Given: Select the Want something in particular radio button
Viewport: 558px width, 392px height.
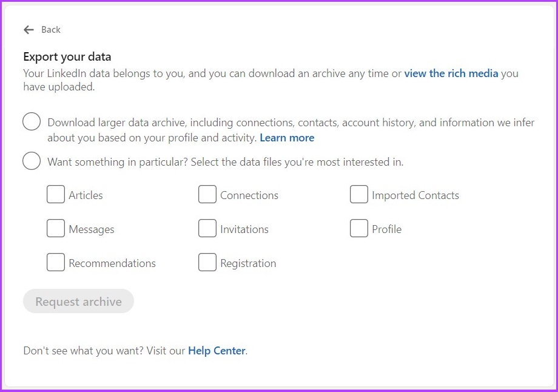Looking at the screenshot, I should click(x=32, y=161).
